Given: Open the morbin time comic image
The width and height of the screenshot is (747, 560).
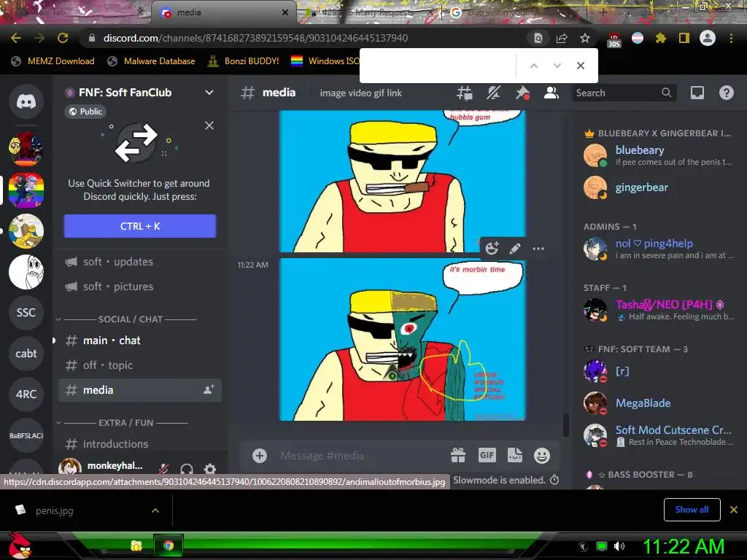Looking at the screenshot, I should click(403, 340).
